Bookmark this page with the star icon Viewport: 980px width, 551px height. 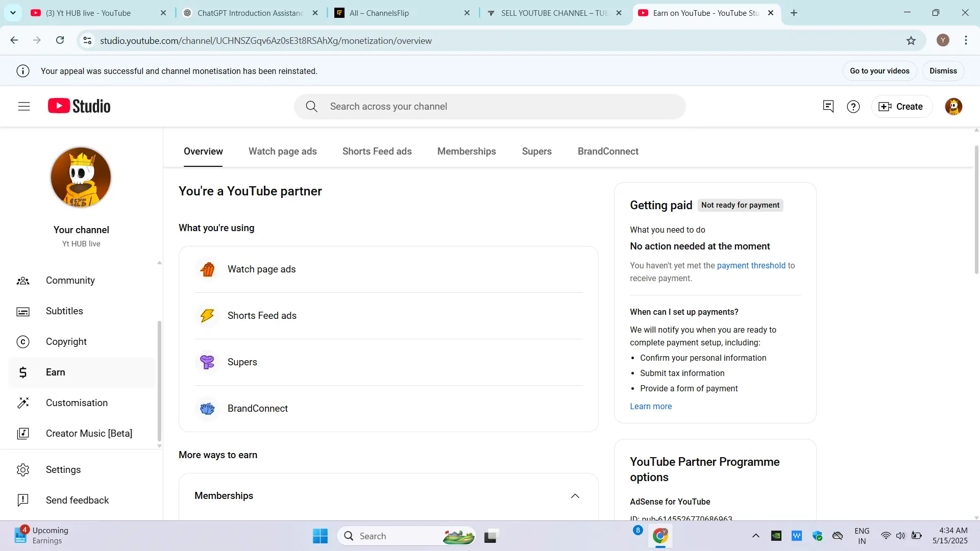(911, 40)
